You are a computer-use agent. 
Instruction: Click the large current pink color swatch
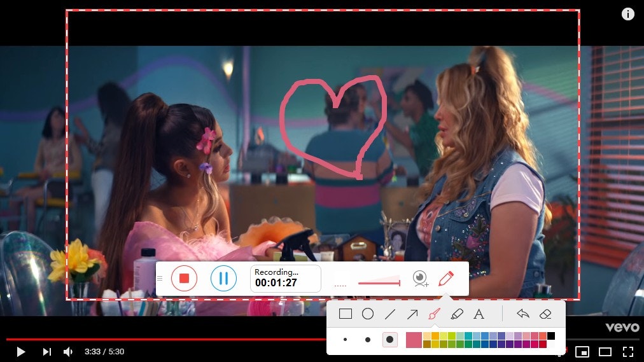[x=414, y=340]
